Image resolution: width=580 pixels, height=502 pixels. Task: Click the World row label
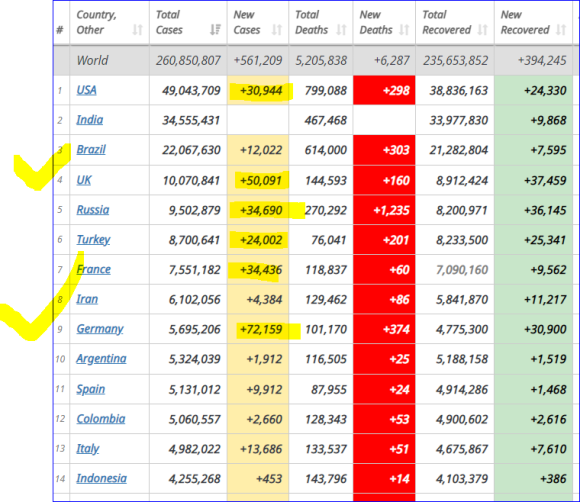coord(92,60)
